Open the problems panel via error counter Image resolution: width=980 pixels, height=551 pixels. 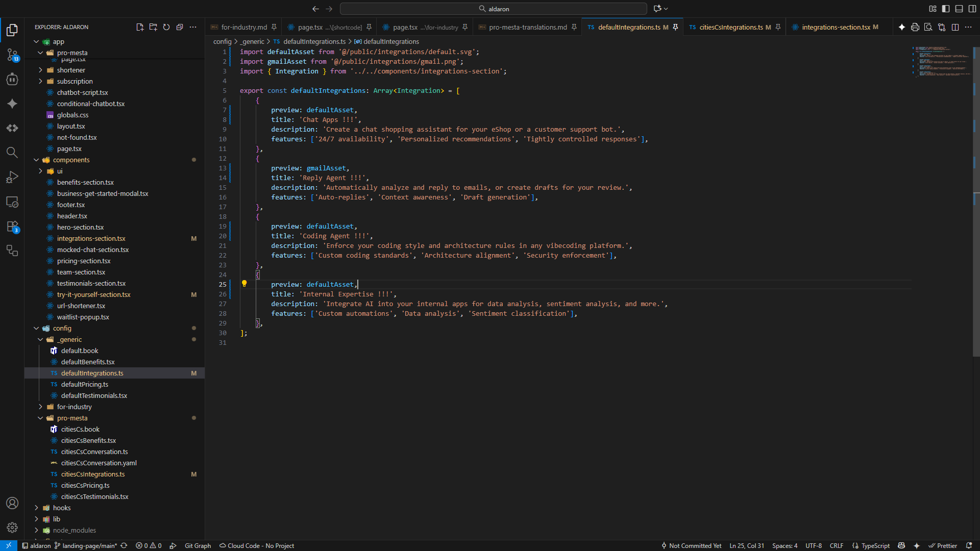tap(149, 545)
